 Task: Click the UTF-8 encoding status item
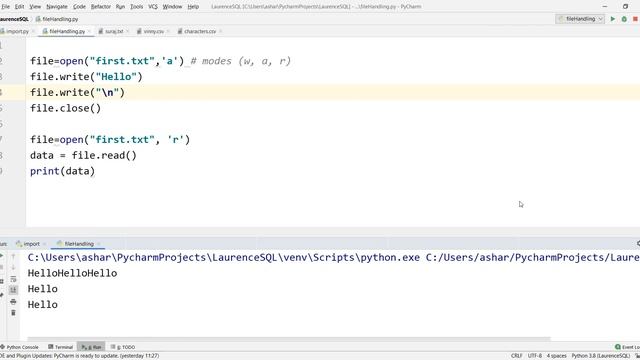click(535, 356)
